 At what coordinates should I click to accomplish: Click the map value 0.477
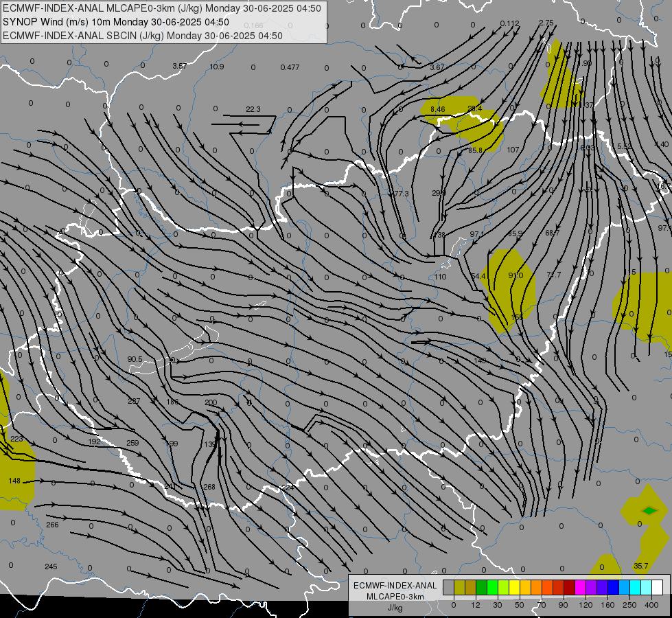(290, 67)
